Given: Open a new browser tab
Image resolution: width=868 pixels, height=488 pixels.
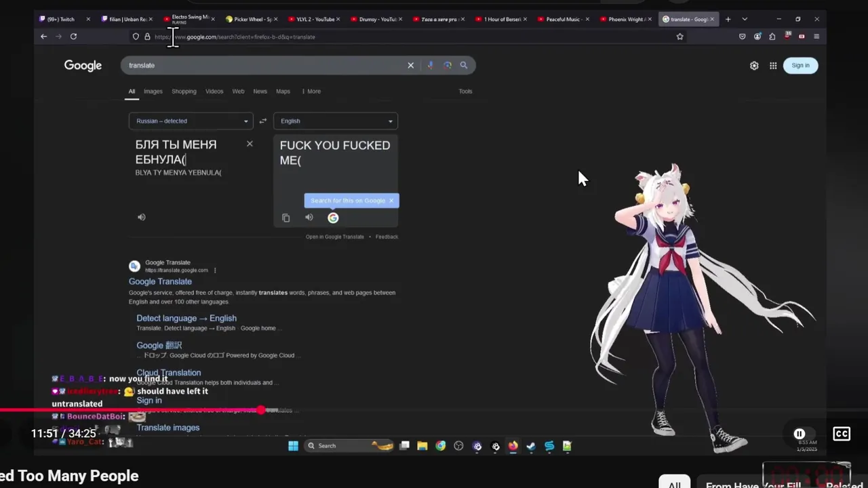Looking at the screenshot, I should click(728, 19).
